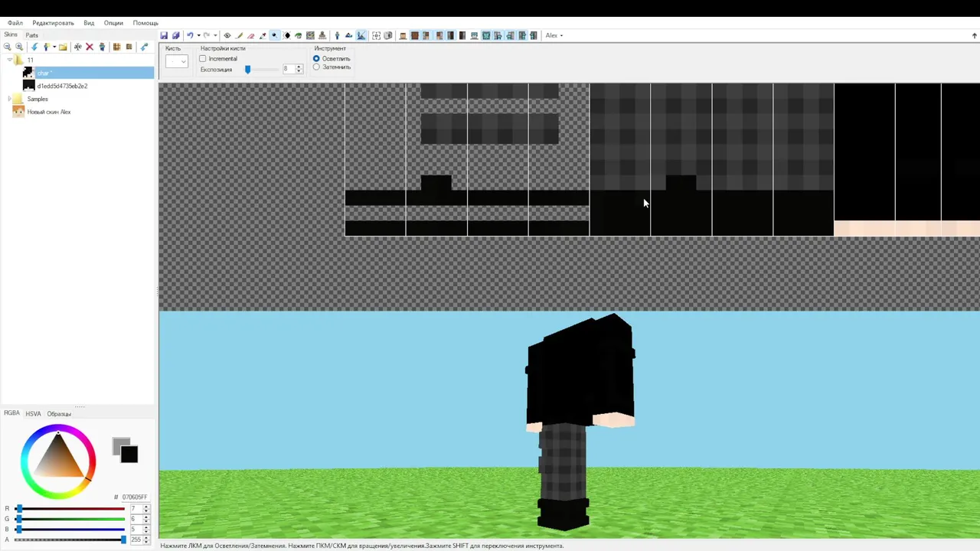Delete the selected skin with red X

[x=90, y=47]
